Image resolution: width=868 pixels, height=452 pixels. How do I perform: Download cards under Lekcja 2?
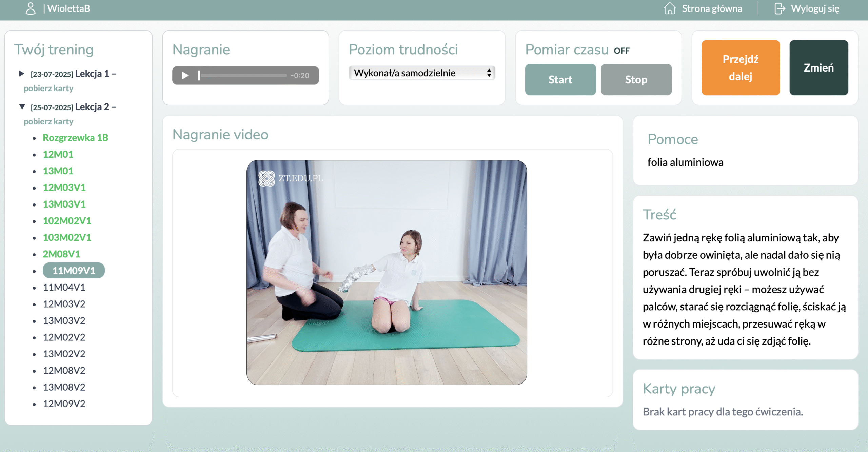coord(48,121)
